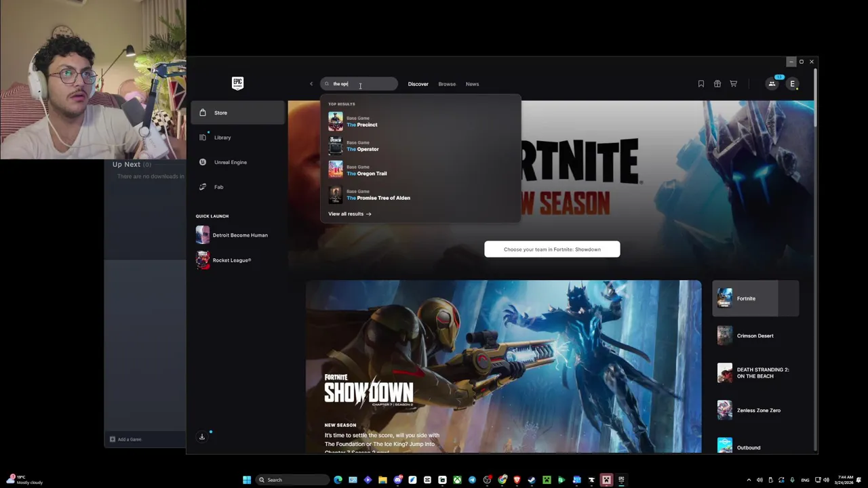Select Library in the sidebar

tap(238, 138)
